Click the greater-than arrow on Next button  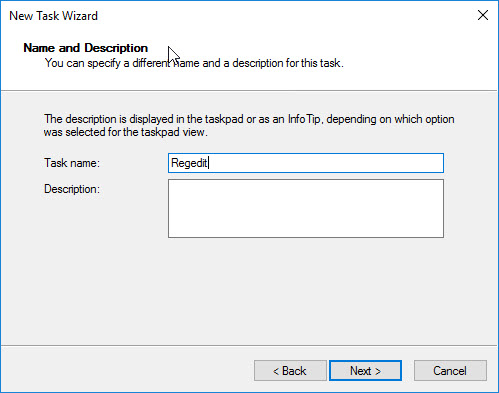coord(378,371)
